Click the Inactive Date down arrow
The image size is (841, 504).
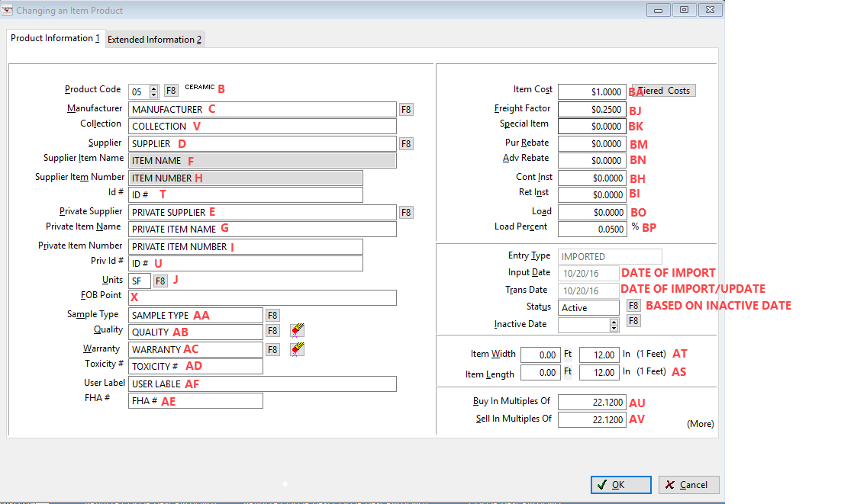pyautogui.click(x=613, y=326)
